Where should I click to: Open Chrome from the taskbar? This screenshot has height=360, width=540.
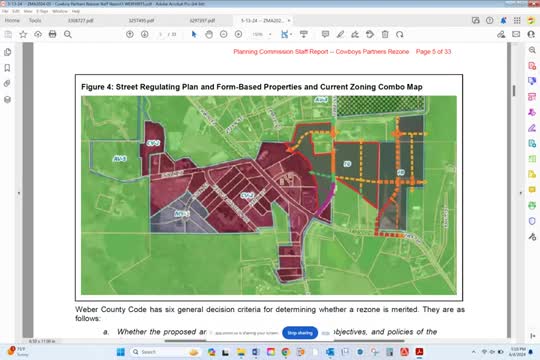tap(285, 352)
